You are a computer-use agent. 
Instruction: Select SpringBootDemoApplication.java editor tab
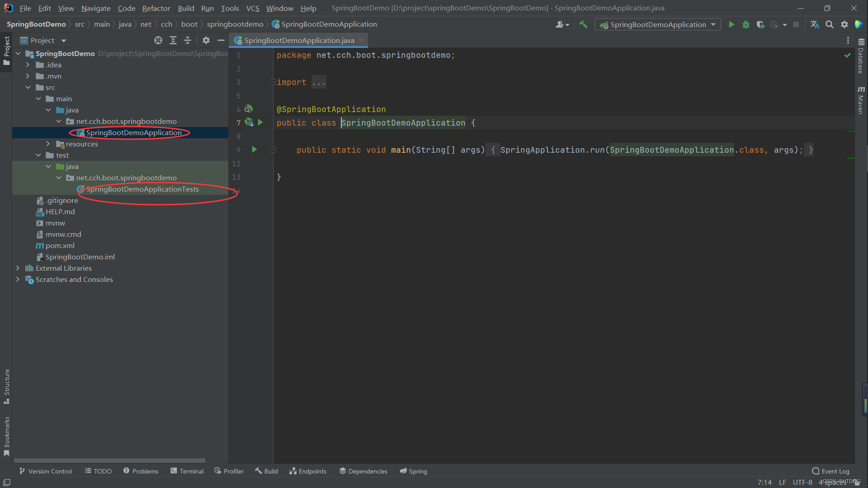(299, 40)
